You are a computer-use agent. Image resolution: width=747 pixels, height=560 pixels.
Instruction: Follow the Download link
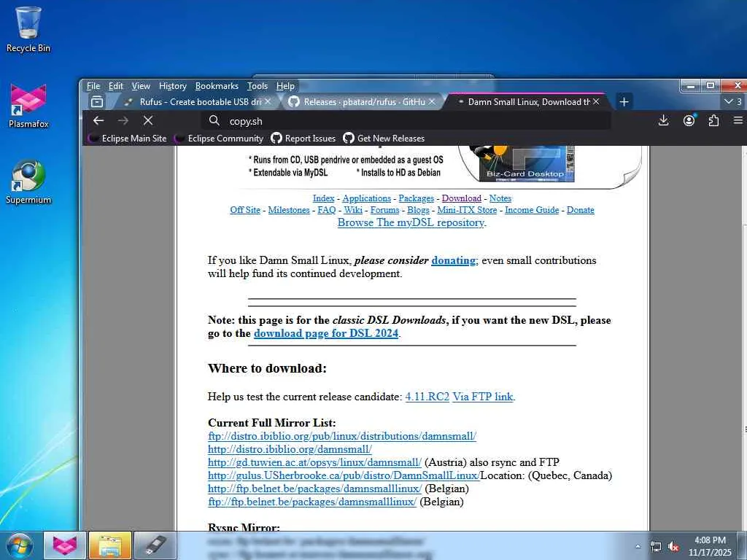(x=461, y=198)
